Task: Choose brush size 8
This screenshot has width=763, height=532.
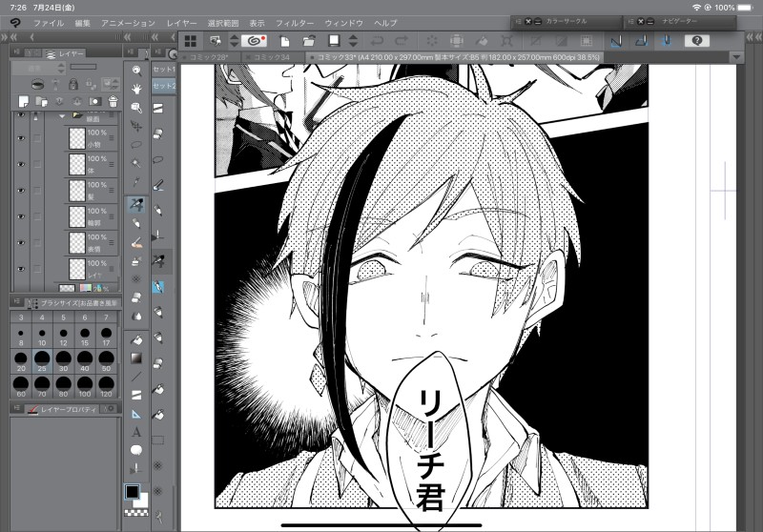Action: point(20,336)
